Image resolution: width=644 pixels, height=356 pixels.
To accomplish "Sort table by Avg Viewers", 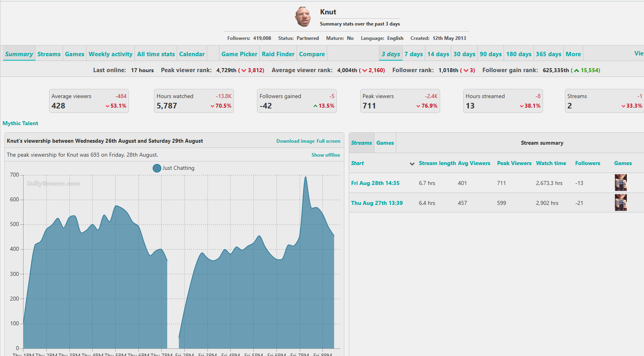I will [474, 163].
